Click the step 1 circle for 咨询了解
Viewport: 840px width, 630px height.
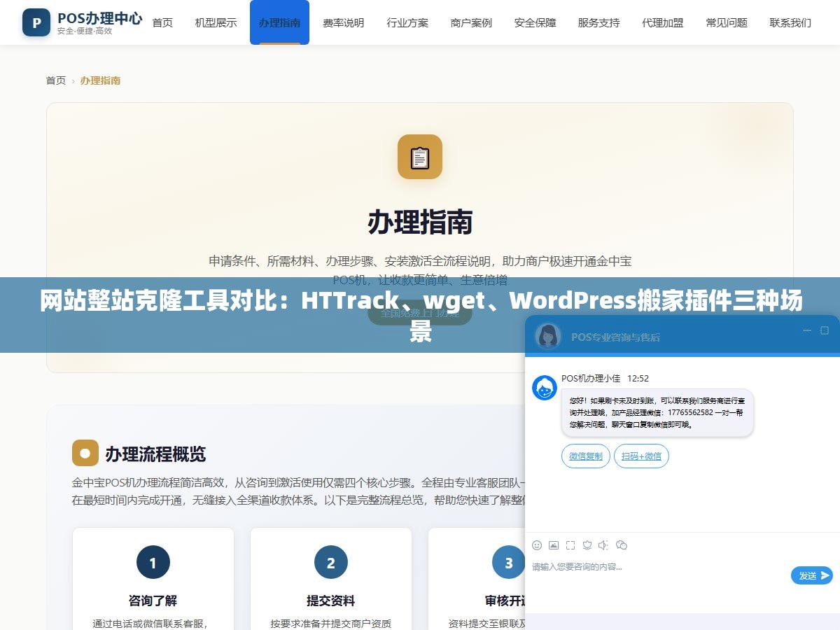153,562
